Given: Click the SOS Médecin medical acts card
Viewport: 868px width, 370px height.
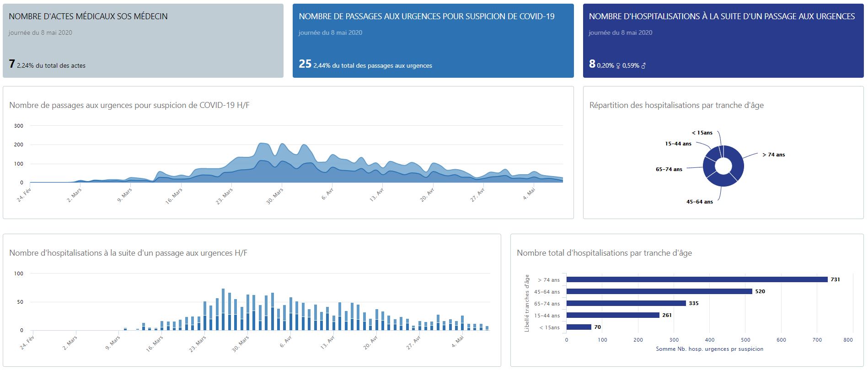Looking at the screenshot, I should 143,41.
